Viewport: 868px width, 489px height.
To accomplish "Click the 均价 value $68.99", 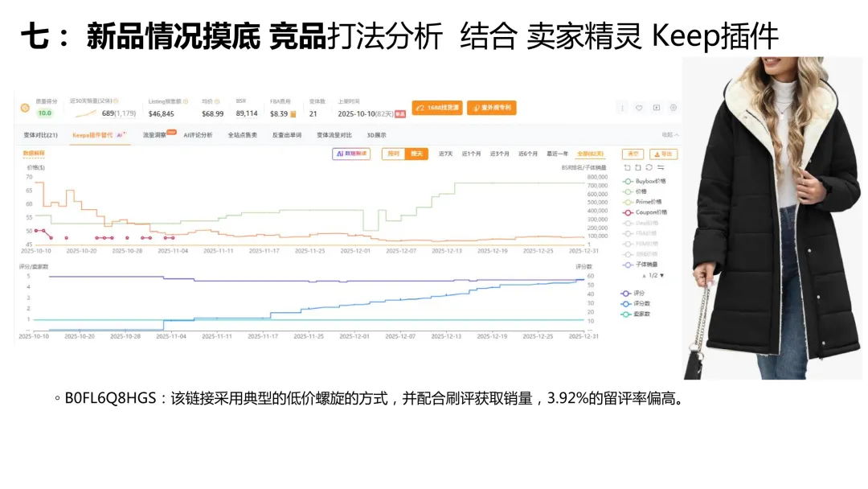I will 212,114.
